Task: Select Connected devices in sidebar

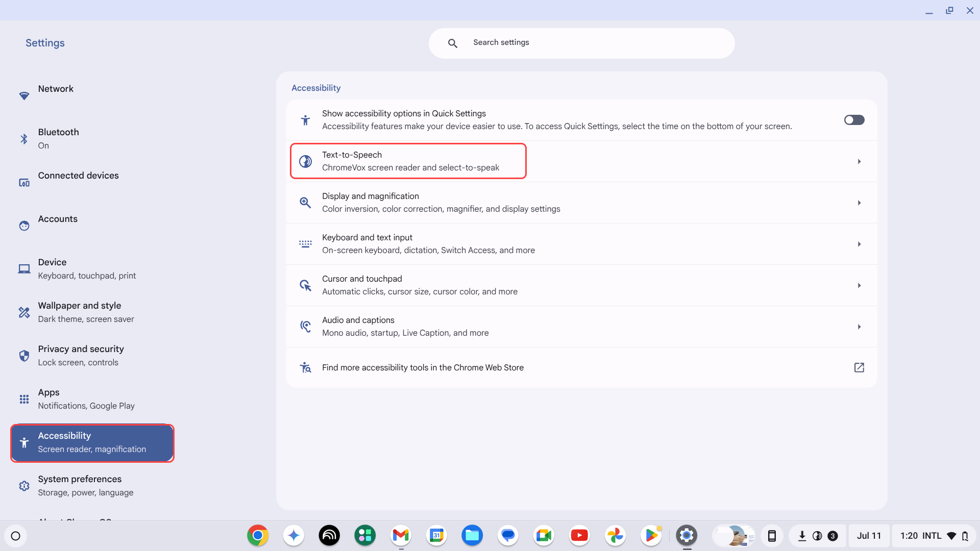Action: pyautogui.click(x=92, y=182)
